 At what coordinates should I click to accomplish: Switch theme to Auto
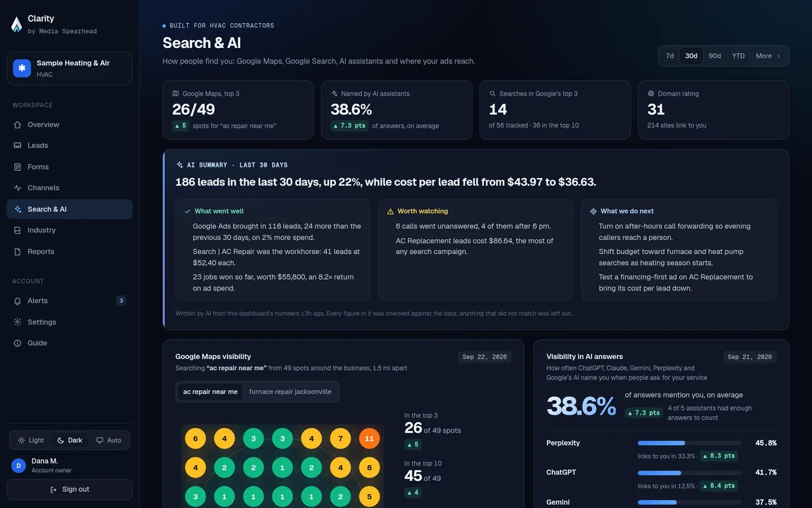click(x=108, y=440)
